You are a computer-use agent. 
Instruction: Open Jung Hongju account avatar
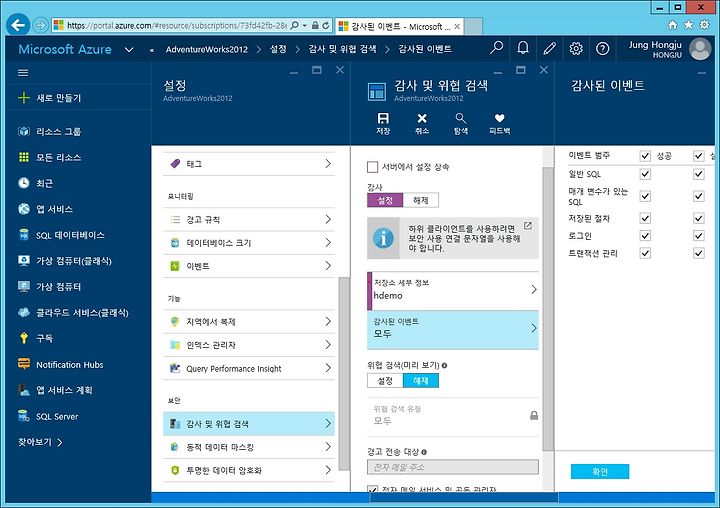[x=700, y=49]
